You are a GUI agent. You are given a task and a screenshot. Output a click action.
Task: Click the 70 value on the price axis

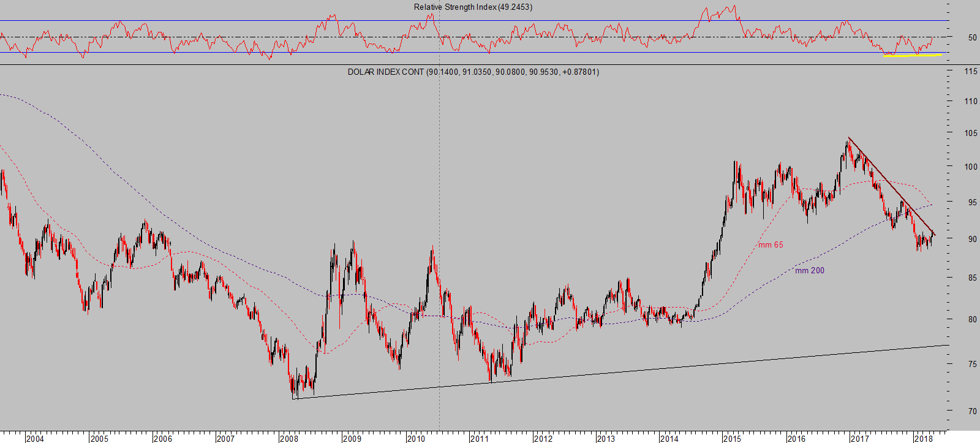coord(972,411)
